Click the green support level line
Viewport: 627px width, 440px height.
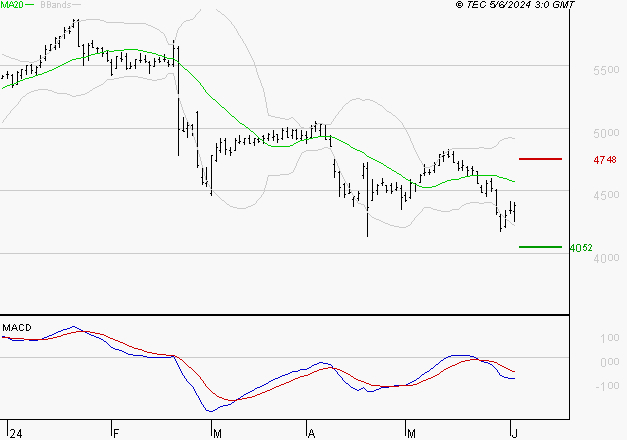540,247
